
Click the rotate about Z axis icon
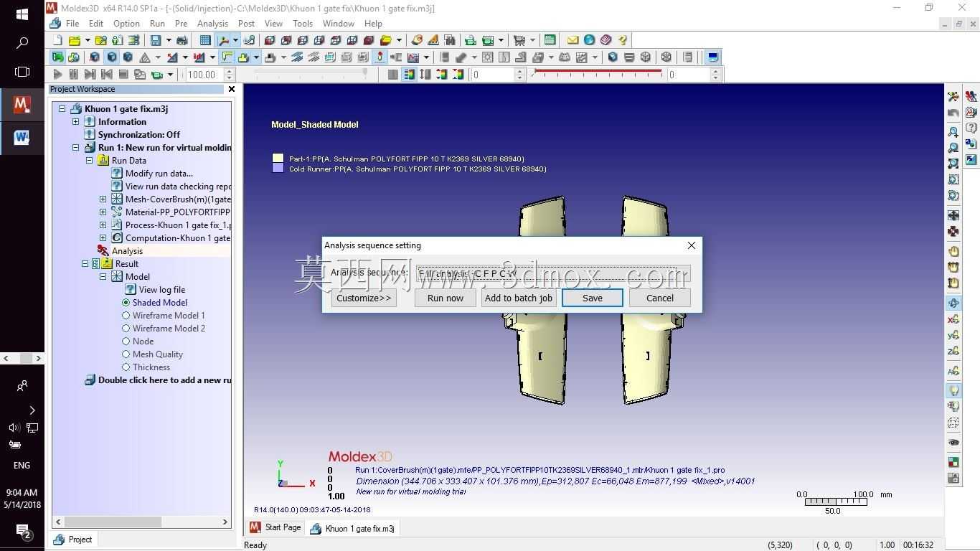point(953,351)
